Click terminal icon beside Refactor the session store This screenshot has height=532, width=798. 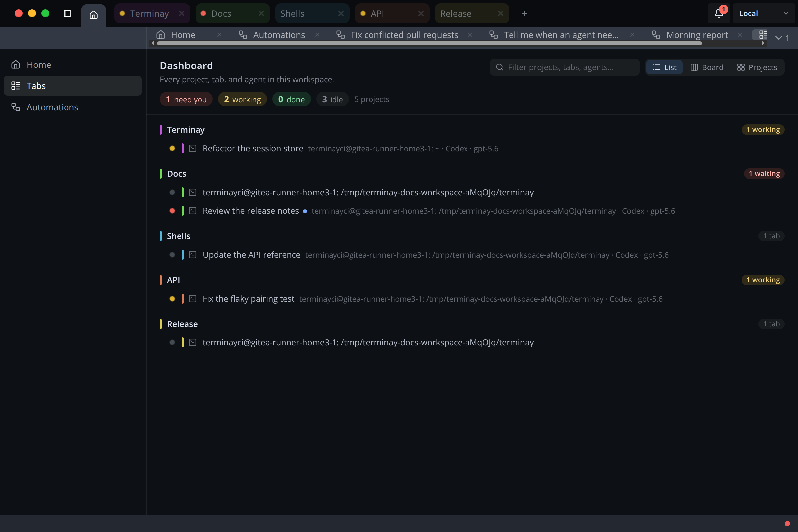pyautogui.click(x=193, y=148)
